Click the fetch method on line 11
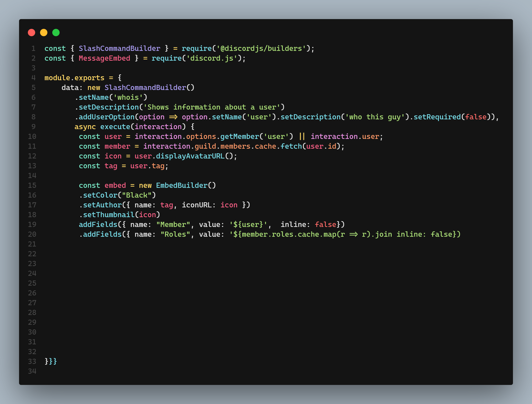This screenshot has height=404, width=532. coord(291,146)
